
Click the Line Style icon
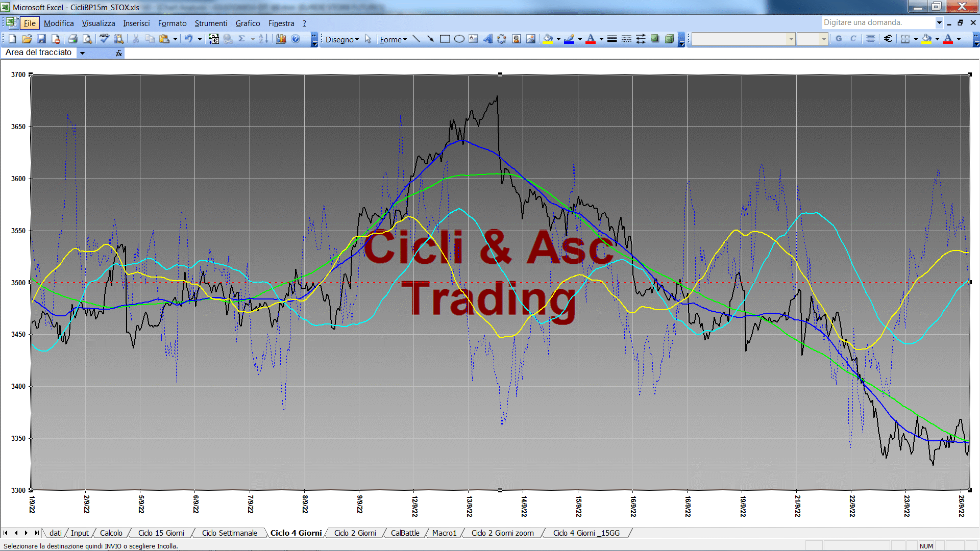612,39
